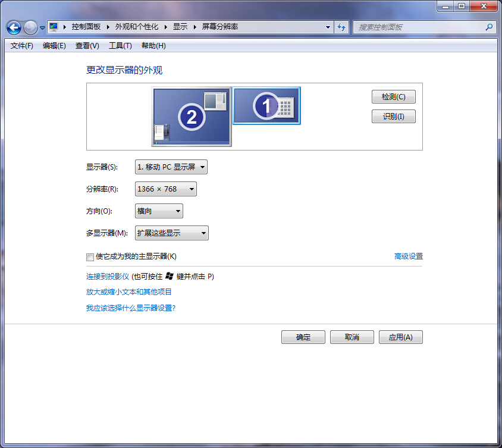Image resolution: width=502 pixels, height=448 pixels.
Task: Select monitor 2 in display preview
Action: (x=192, y=117)
